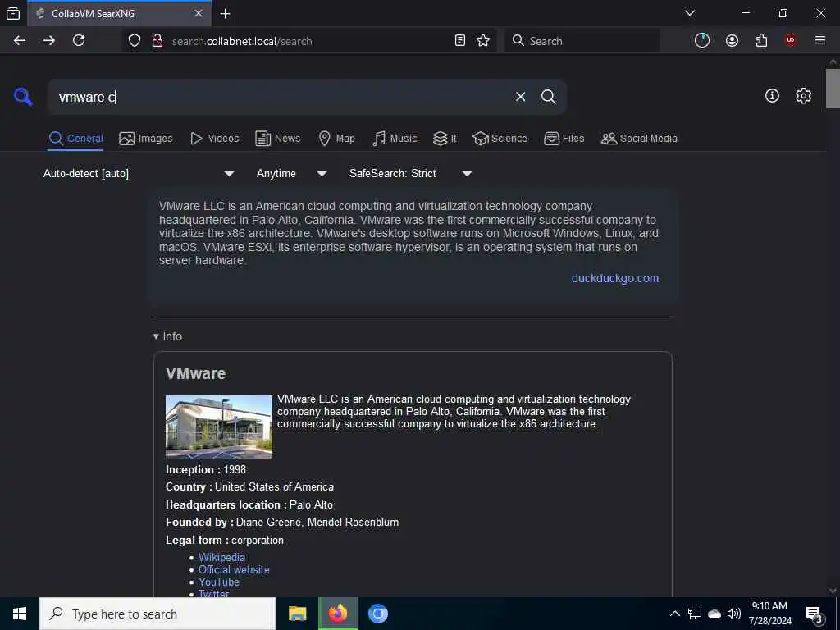The image size is (840, 630).
Task: Open circular timer toolbar icon
Action: pyautogui.click(x=702, y=41)
